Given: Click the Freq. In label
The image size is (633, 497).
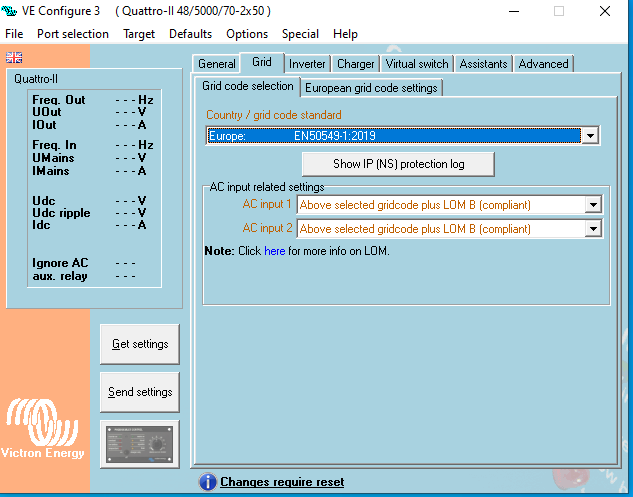Looking at the screenshot, I should 54,145.
